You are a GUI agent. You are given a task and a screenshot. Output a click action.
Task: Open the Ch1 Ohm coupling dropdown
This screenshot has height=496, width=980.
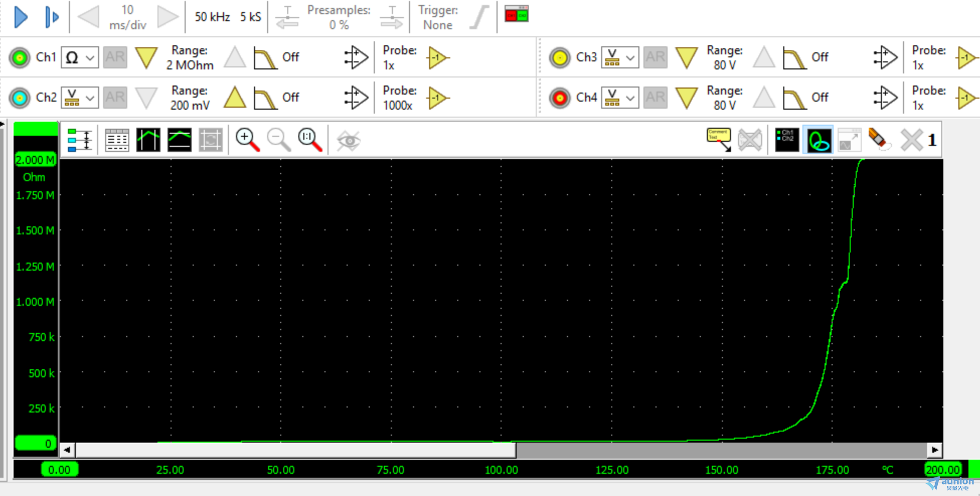[79, 57]
